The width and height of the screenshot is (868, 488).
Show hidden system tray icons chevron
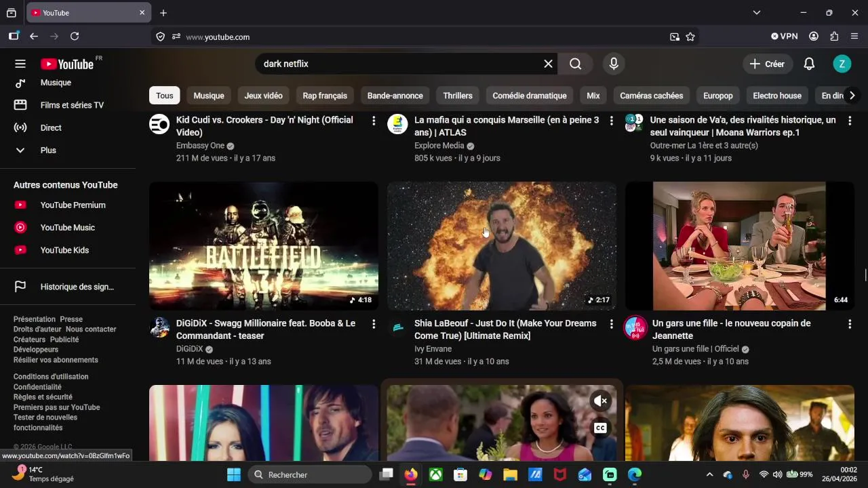709,474
